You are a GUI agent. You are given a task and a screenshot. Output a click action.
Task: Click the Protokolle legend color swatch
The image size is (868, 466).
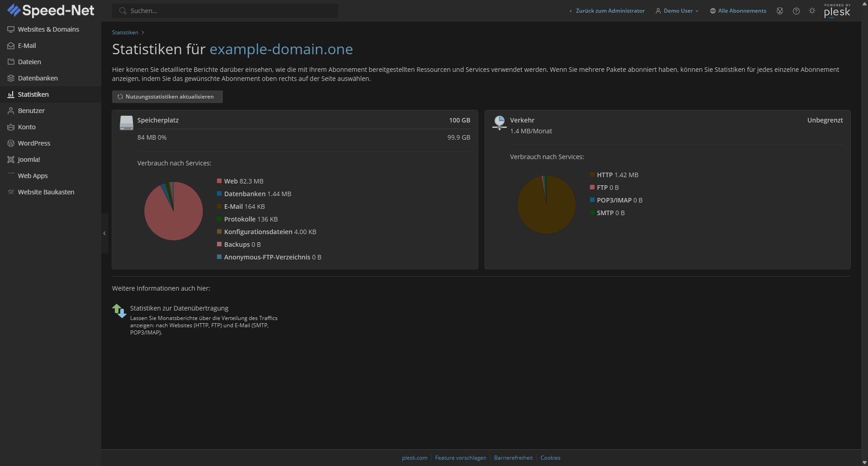click(219, 219)
